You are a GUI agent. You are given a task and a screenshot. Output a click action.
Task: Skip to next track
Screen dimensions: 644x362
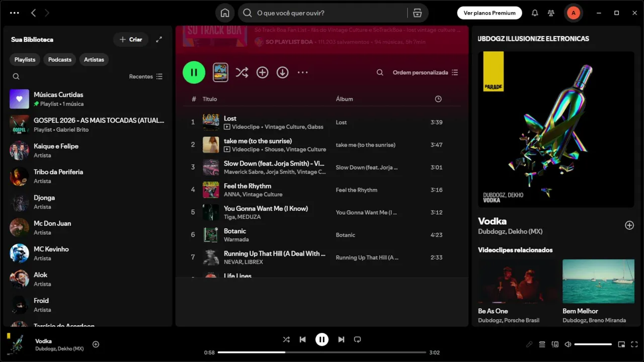[341, 339]
